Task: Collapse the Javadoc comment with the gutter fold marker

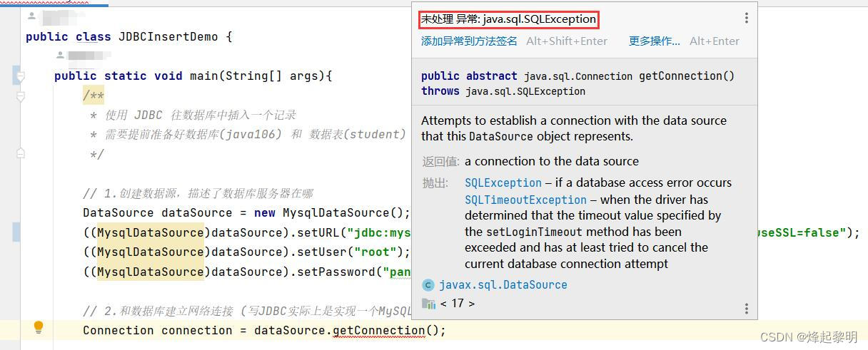Action: pos(21,96)
